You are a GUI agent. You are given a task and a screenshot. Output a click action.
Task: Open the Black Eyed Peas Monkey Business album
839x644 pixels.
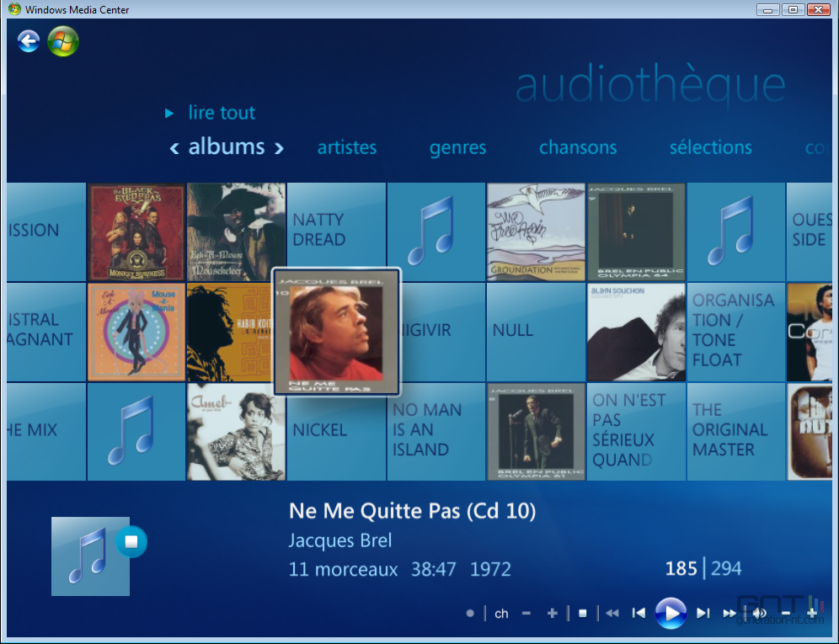coord(136,232)
